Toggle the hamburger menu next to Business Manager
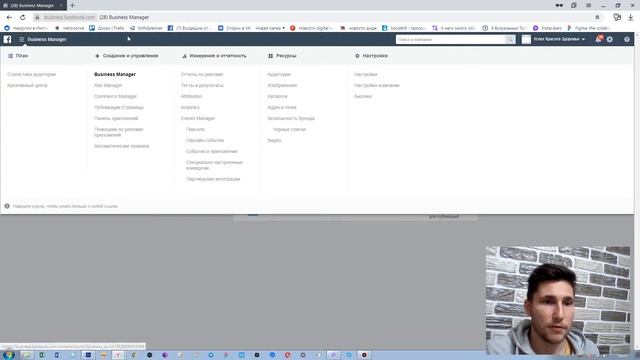This screenshot has width=640, height=360. click(22, 39)
